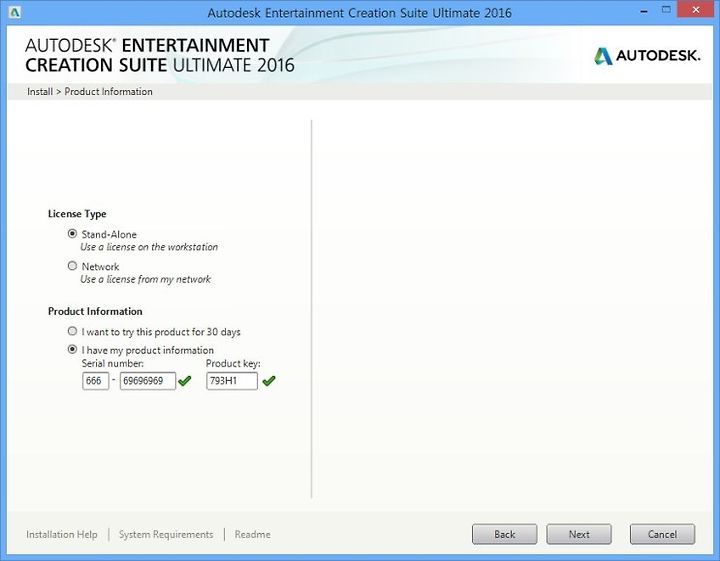Click the green checkmark beside product key
Image resolution: width=720 pixels, height=561 pixels.
click(x=269, y=381)
